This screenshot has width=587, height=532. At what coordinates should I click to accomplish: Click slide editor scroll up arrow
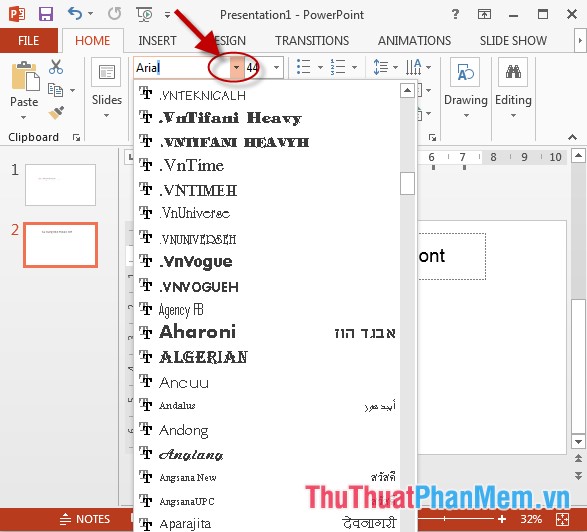point(578,155)
